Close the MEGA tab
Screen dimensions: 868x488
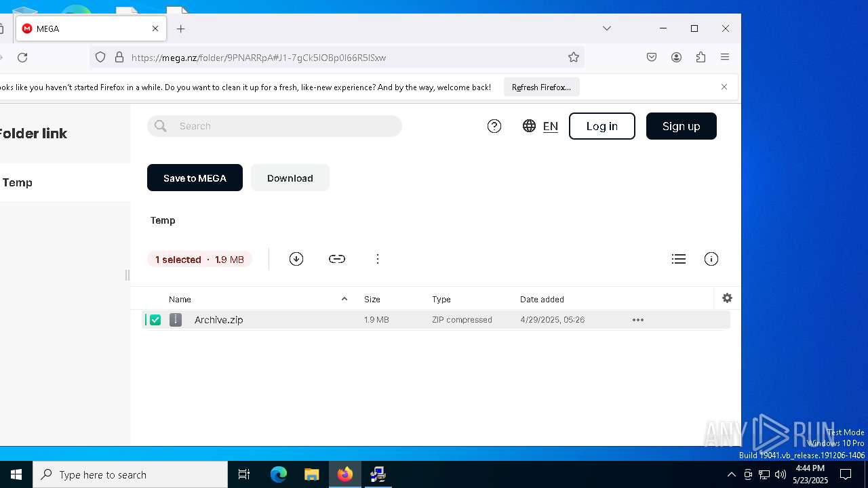[x=155, y=28]
